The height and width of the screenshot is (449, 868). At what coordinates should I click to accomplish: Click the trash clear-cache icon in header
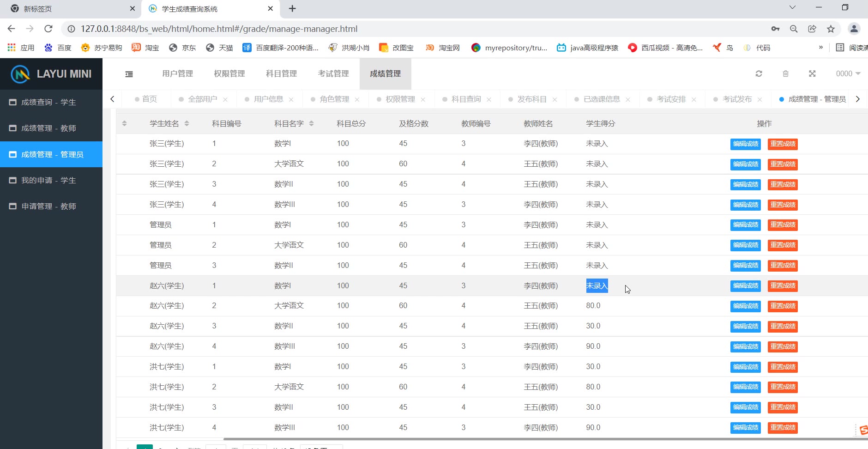[785, 74]
